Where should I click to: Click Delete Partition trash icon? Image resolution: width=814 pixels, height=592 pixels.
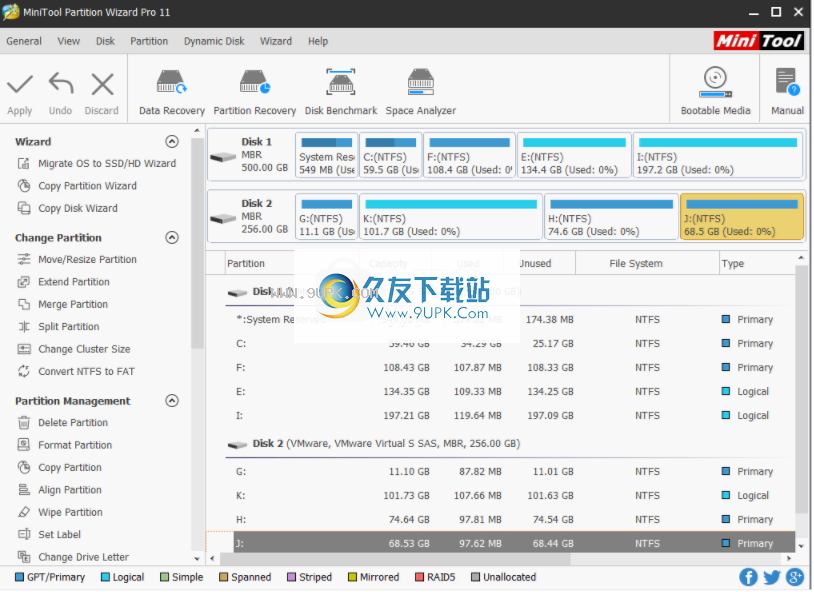[24, 423]
